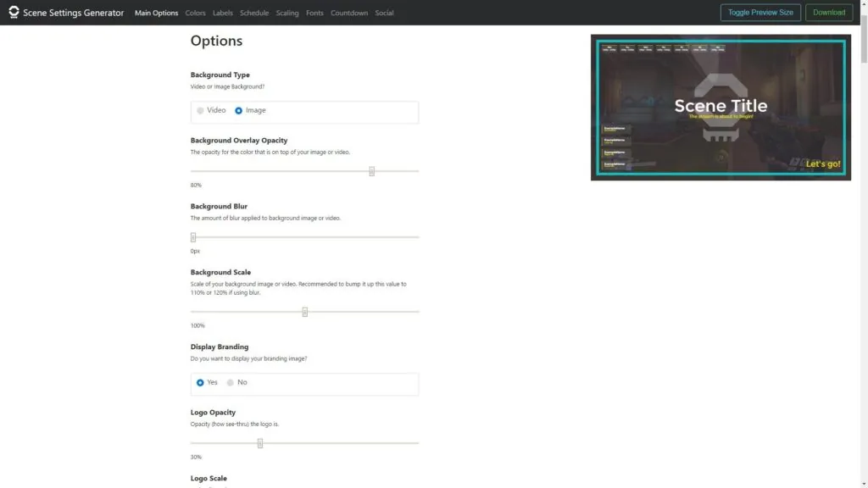Select the Video background type option
The height and width of the screenshot is (488, 868).
pyautogui.click(x=200, y=110)
